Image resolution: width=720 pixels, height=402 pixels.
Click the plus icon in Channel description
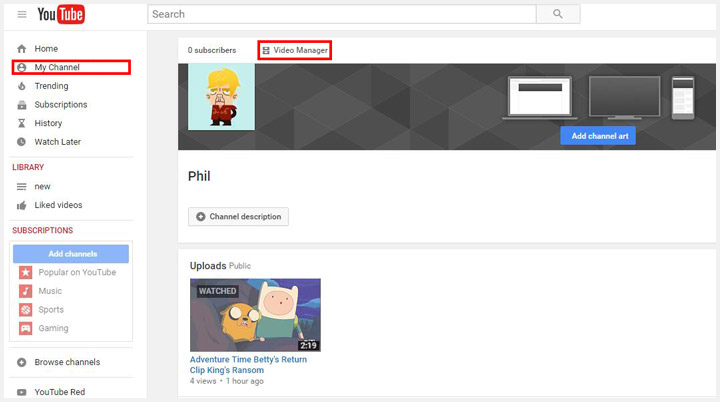(201, 216)
